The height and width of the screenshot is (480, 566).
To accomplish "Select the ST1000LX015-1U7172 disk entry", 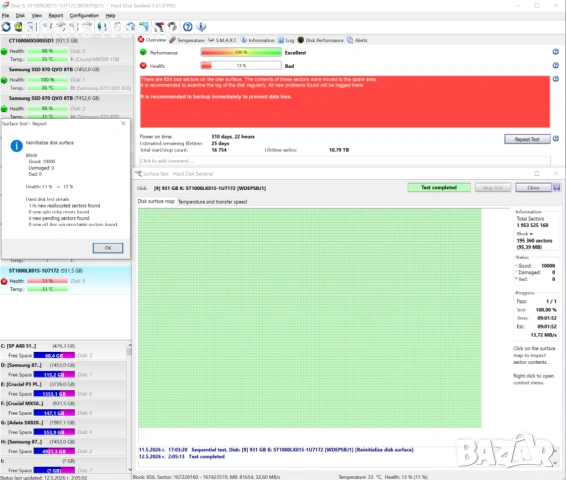I will pyautogui.click(x=66, y=280).
